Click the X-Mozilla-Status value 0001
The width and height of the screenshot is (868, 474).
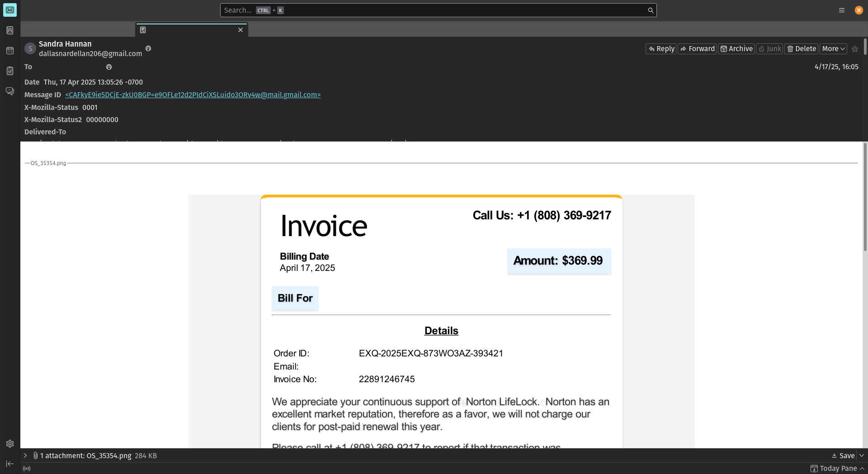click(90, 108)
